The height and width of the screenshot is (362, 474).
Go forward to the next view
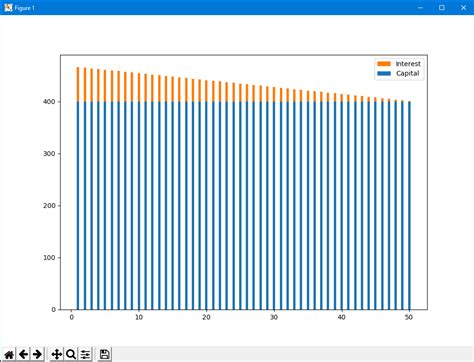pyautogui.click(x=37, y=354)
